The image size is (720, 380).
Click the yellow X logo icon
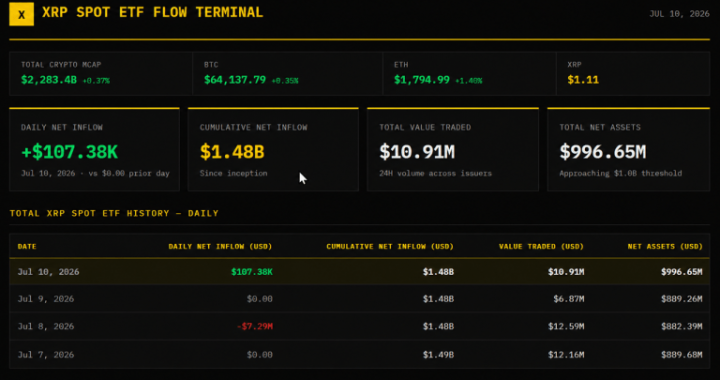pyautogui.click(x=22, y=14)
